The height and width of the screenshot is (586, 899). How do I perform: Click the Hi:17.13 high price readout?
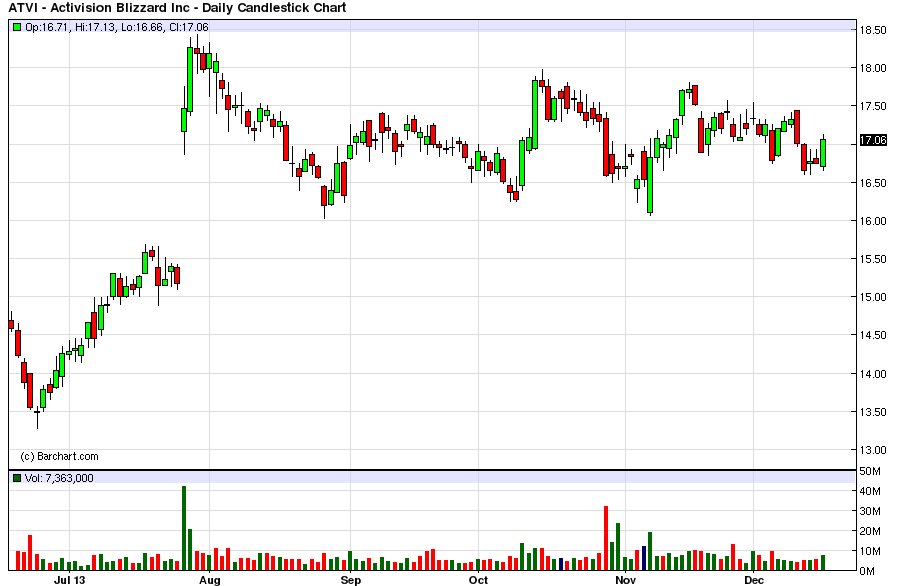point(95,27)
